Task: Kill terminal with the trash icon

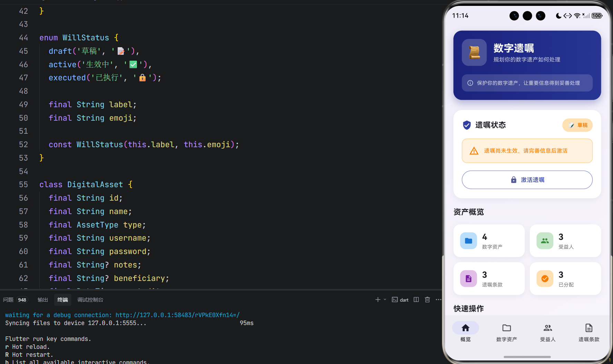Action: (427, 300)
